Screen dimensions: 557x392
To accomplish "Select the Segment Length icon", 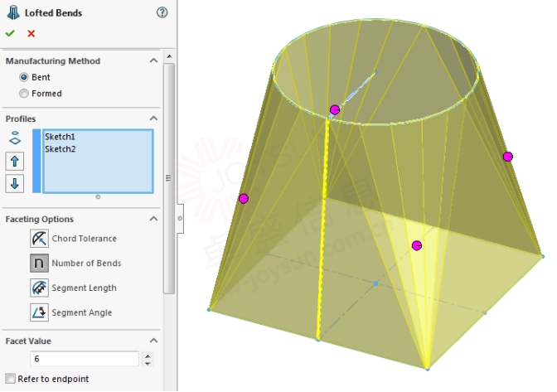I will tap(39, 288).
